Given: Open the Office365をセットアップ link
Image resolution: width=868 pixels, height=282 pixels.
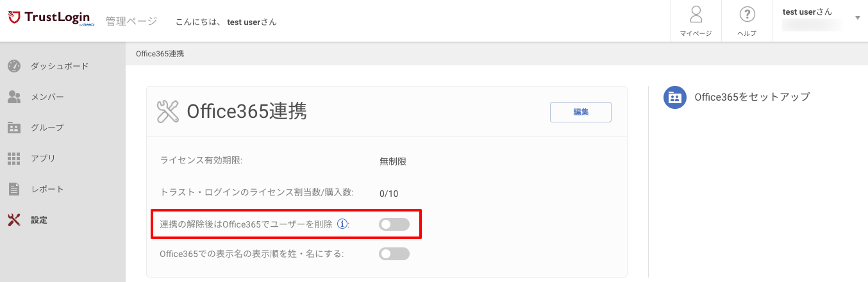Looking at the screenshot, I should (x=752, y=97).
